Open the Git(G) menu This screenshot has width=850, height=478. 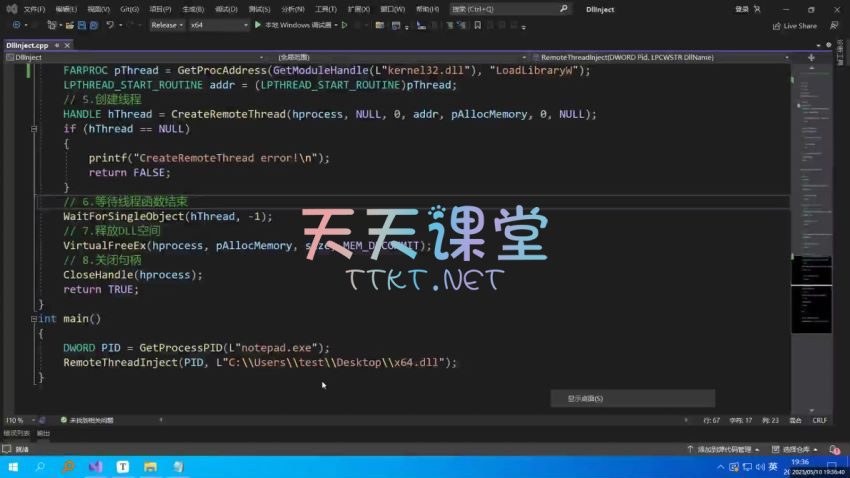click(x=129, y=9)
